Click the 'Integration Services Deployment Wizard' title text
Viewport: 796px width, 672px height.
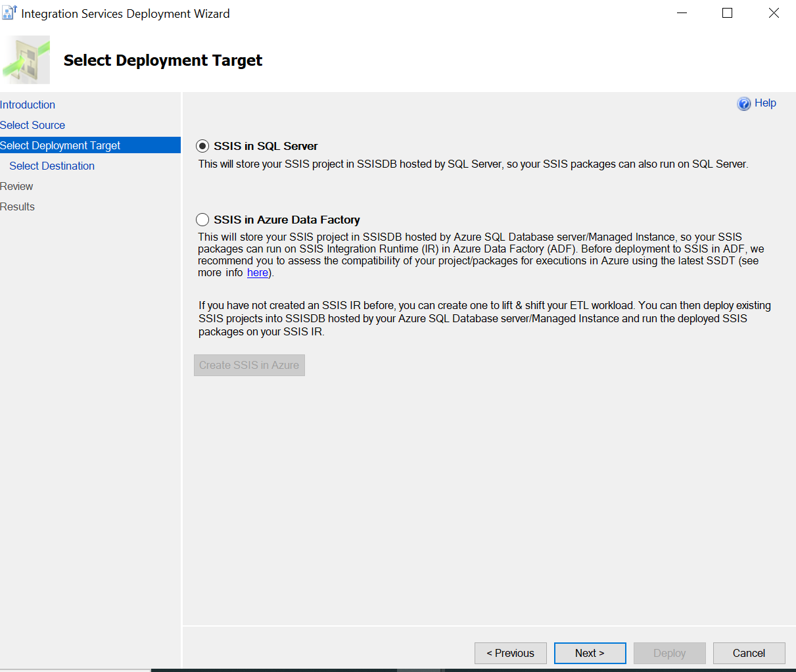tap(126, 14)
